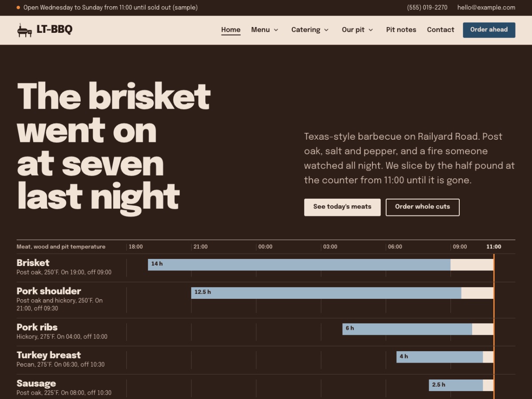Image resolution: width=532 pixels, height=399 pixels.
Task: Click the Brisket 14 h smoke bar
Action: (x=299, y=265)
